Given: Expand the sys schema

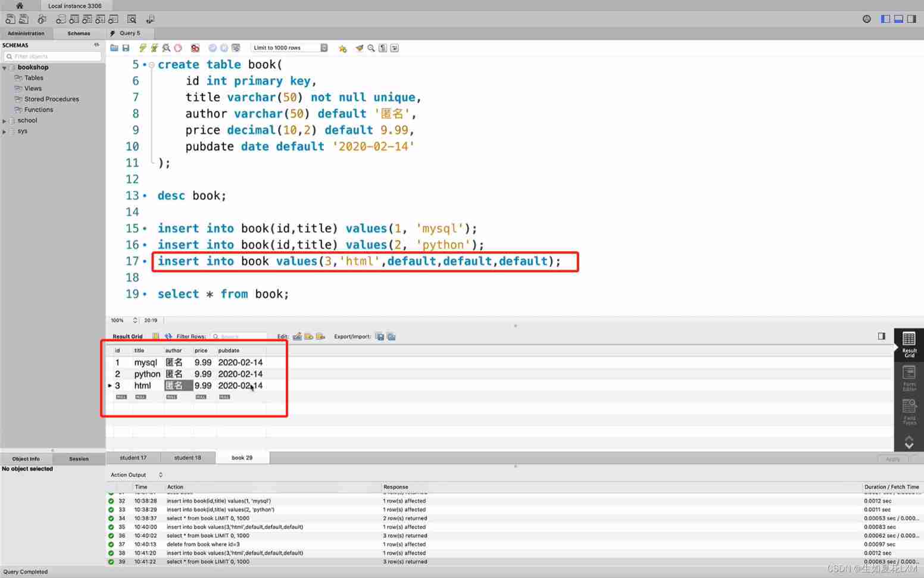Looking at the screenshot, I should coord(5,132).
